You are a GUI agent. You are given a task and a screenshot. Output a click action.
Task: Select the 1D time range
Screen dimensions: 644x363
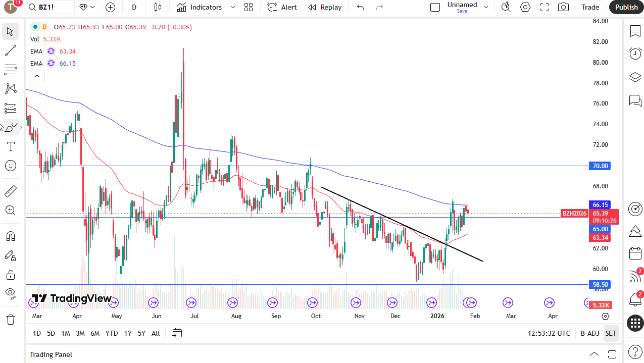click(x=37, y=333)
